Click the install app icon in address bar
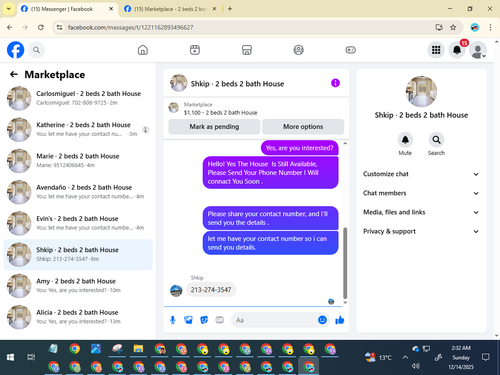Screen dimensions: 500x375 [x=439, y=27]
